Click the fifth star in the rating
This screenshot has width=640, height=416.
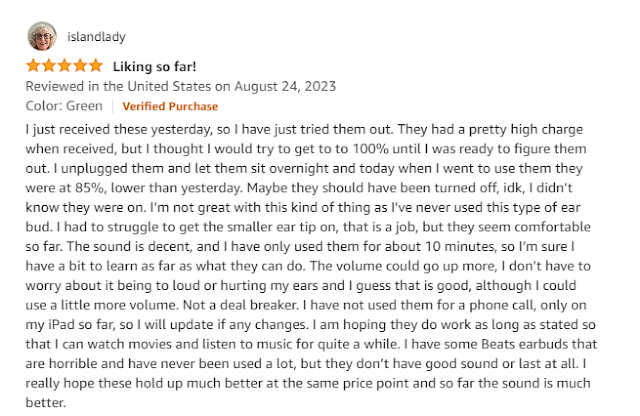[x=95, y=66]
